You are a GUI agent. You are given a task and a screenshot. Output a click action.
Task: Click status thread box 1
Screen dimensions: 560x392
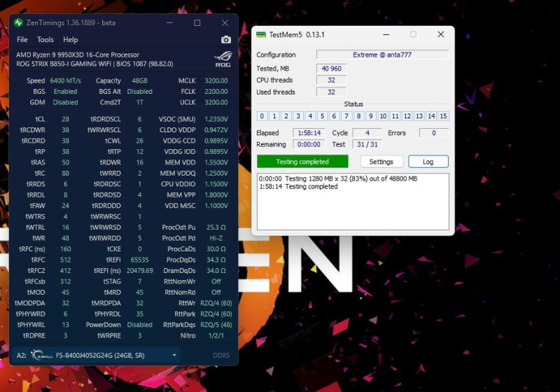(274, 116)
